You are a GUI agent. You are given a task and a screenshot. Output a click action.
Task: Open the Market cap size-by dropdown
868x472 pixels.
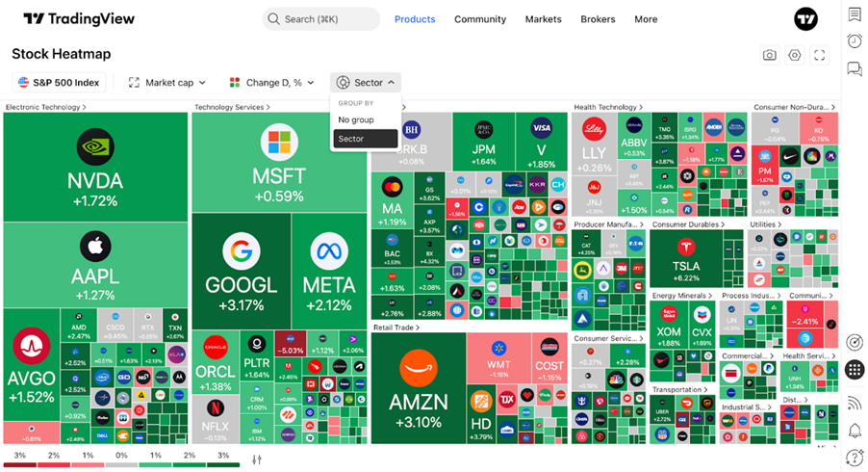(x=167, y=83)
